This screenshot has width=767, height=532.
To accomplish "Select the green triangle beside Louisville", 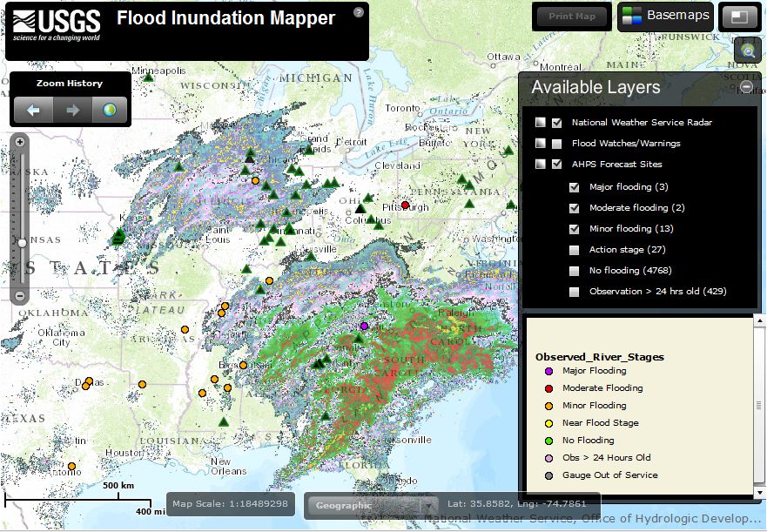I will point(311,256).
